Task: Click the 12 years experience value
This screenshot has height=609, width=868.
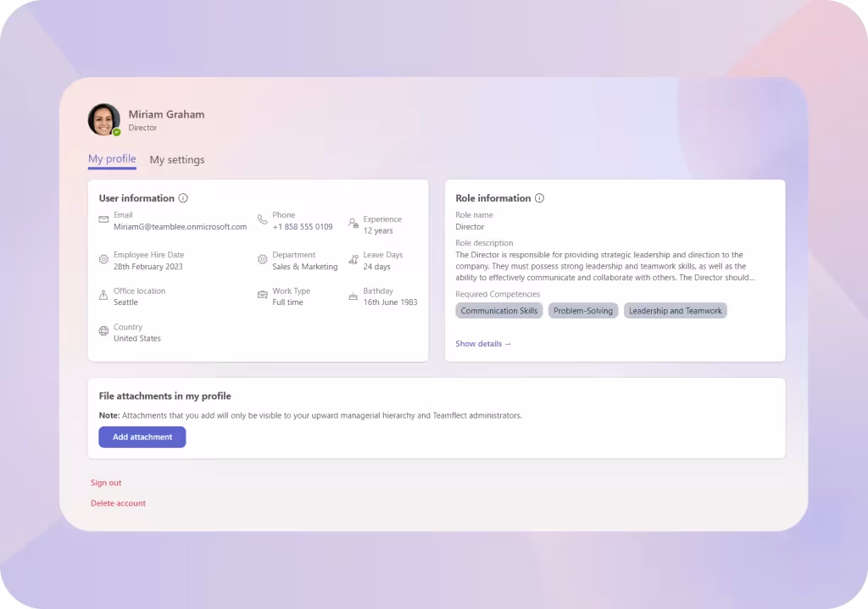Action: 378,230
